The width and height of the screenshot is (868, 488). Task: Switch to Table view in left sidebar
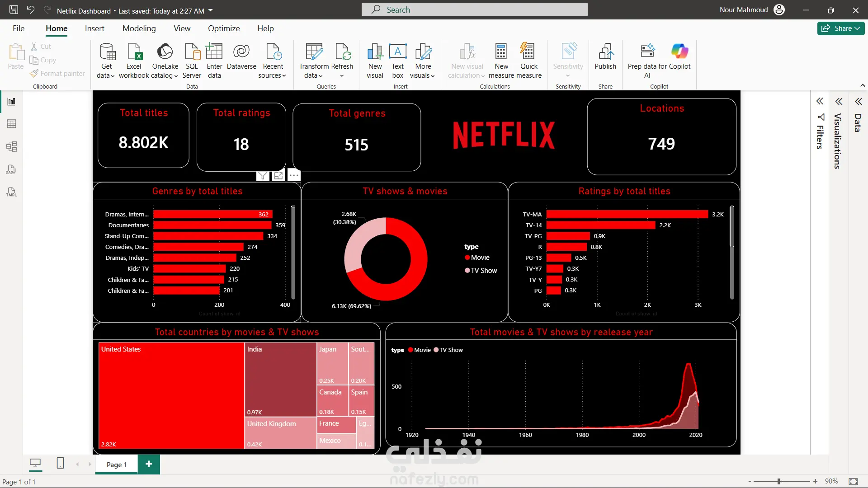[x=11, y=124]
